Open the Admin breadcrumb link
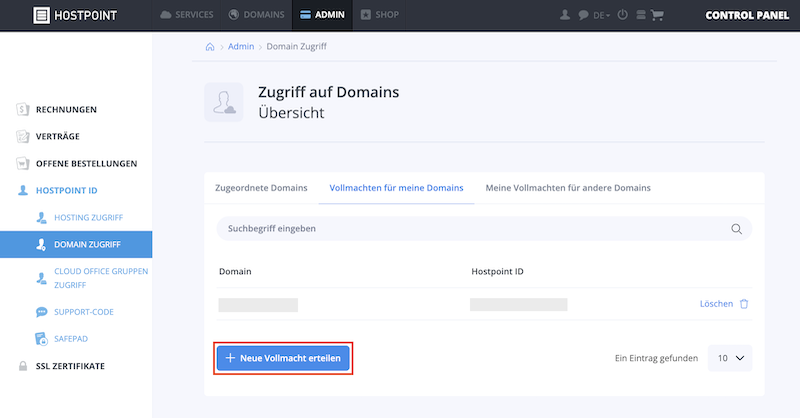Screen dimensions: 800x418 [241, 46]
